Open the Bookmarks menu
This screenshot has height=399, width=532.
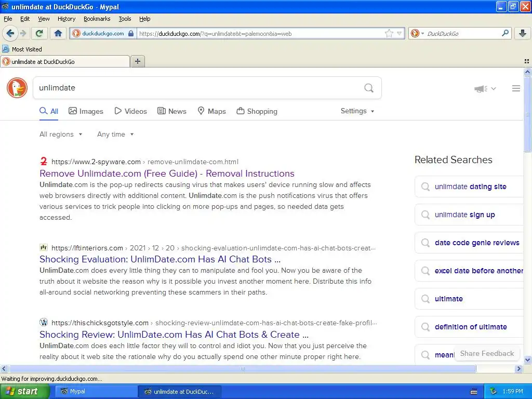[x=97, y=19]
